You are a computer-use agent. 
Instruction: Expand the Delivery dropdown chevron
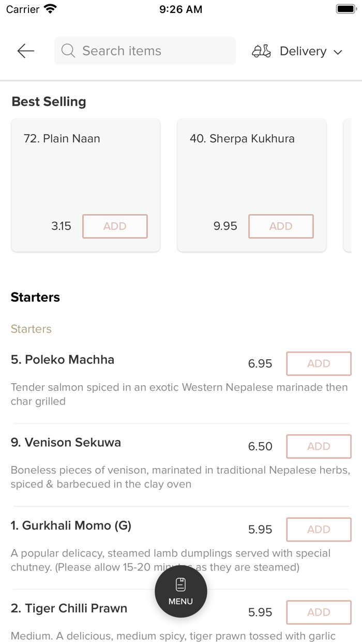(338, 52)
